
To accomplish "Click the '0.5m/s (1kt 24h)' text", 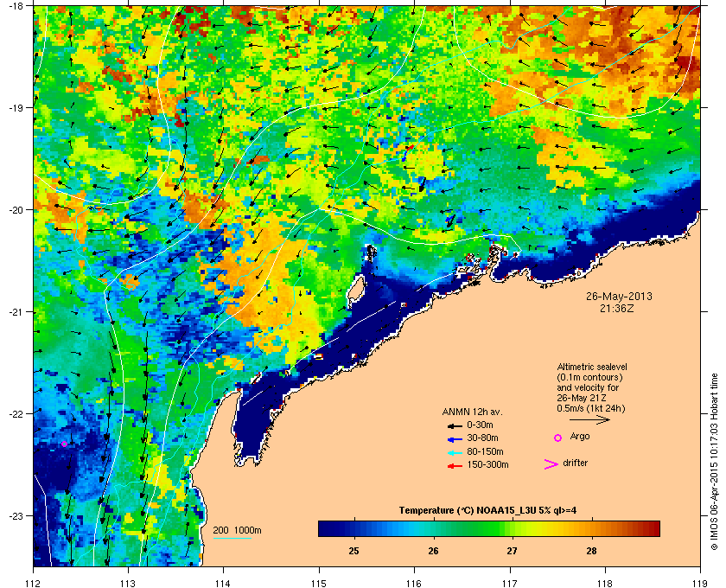I will (591, 408).
